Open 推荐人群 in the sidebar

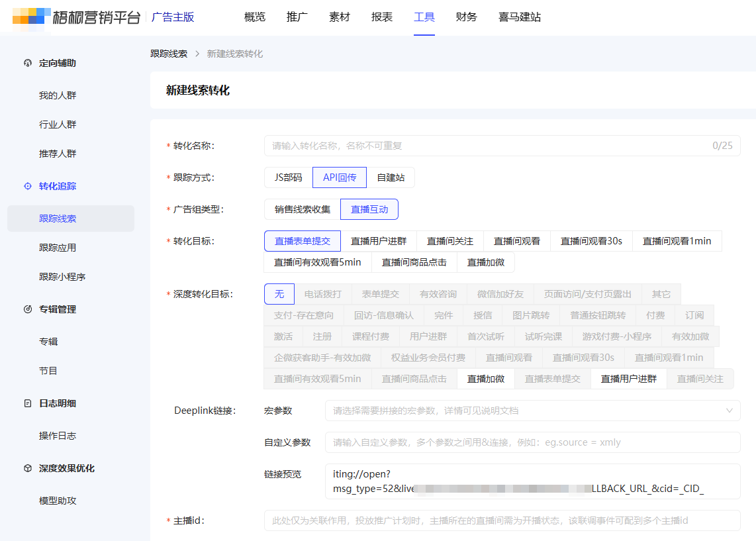(58, 154)
